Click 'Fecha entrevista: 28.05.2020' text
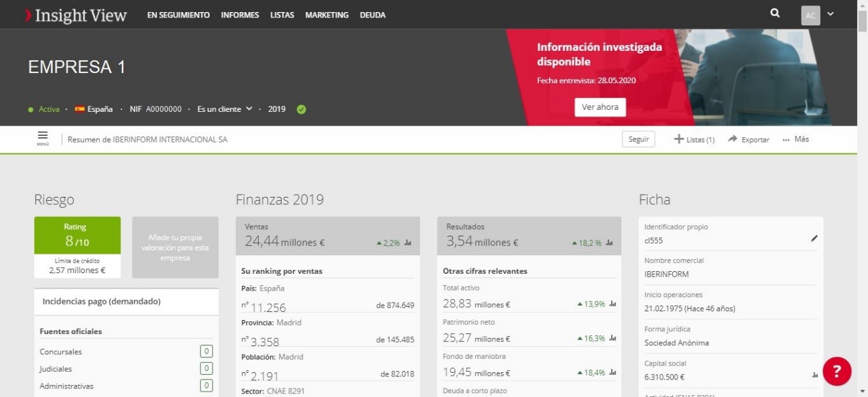The width and height of the screenshot is (868, 397). [x=586, y=80]
